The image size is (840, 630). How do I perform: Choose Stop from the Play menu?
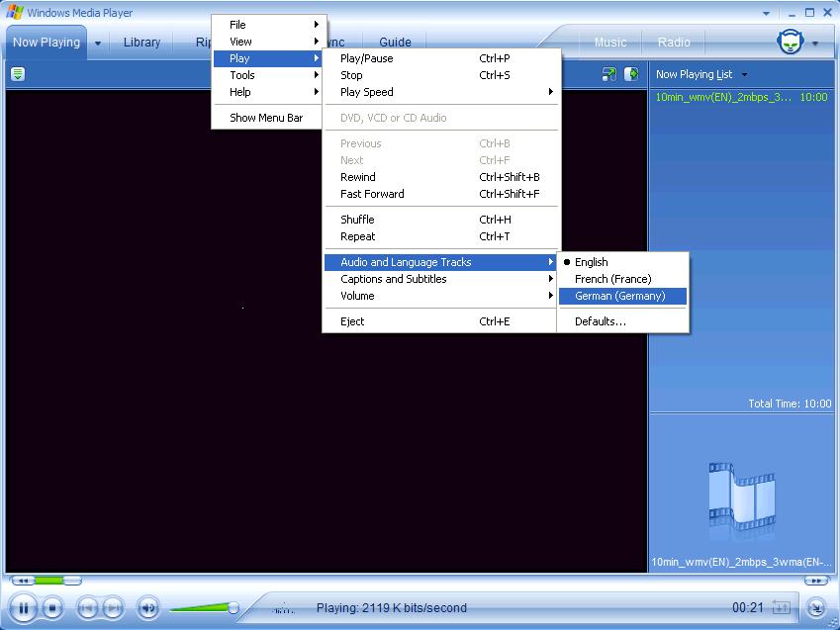click(441, 75)
